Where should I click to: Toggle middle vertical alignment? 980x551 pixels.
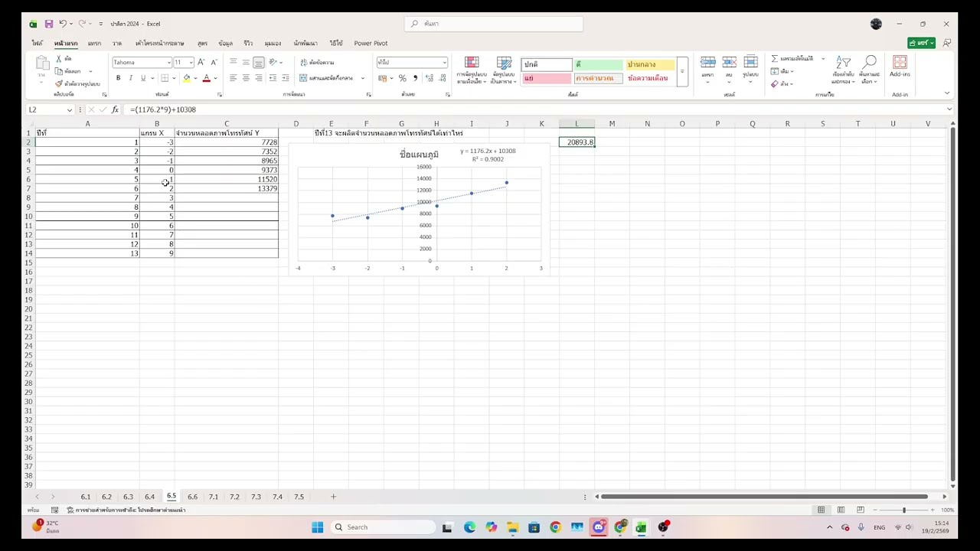click(x=246, y=62)
